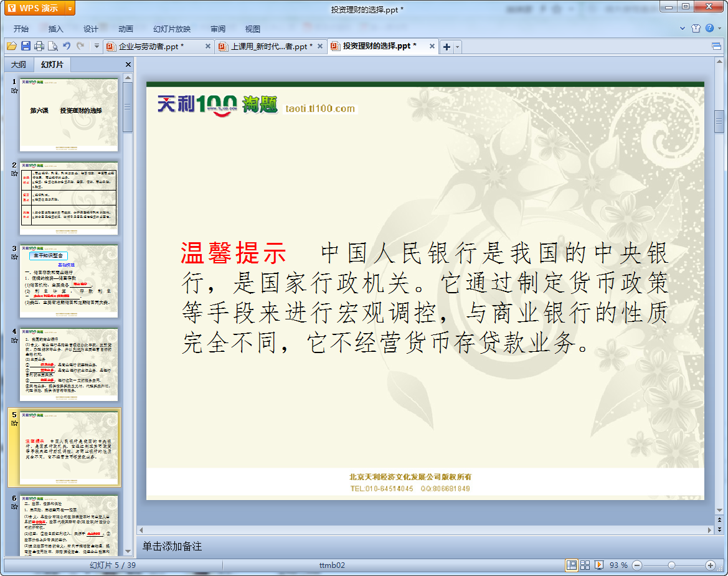Open the 审阅 menu tab
Viewport: 728px width, 576px height.
218,29
